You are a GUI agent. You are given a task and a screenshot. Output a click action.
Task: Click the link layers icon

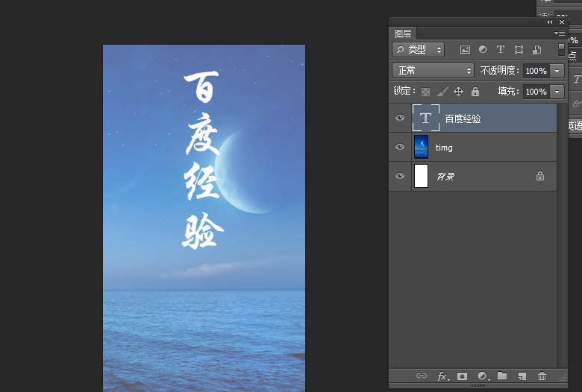(422, 376)
